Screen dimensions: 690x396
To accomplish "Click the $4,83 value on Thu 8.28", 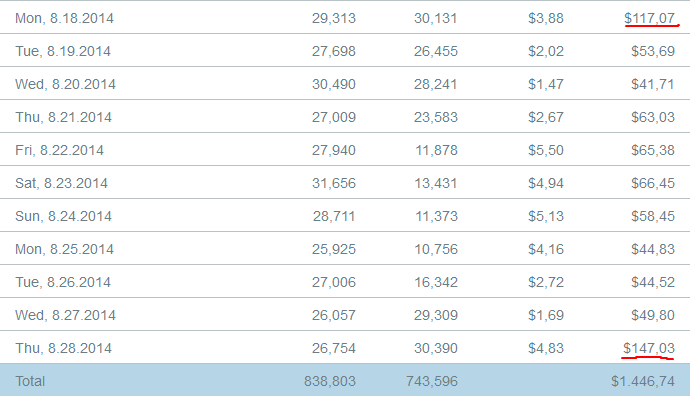I will (x=546, y=348).
